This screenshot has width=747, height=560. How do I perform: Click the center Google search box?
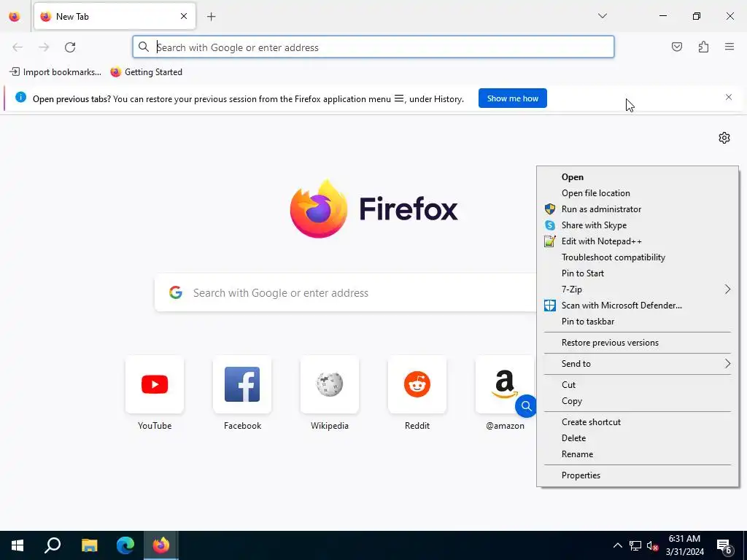[347, 293]
